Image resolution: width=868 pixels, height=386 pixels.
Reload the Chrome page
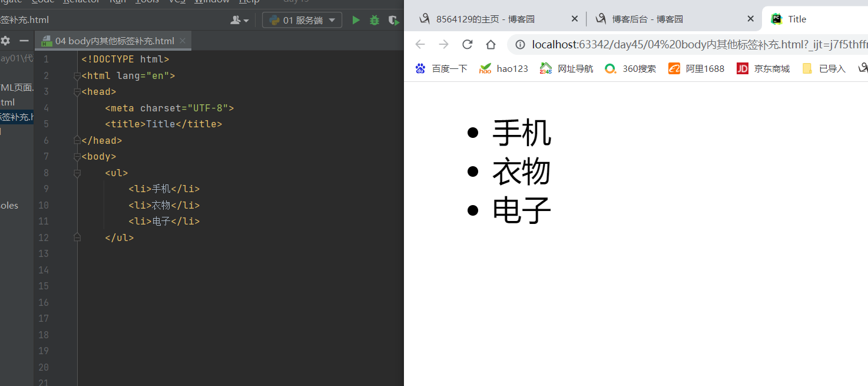[x=468, y=44]
